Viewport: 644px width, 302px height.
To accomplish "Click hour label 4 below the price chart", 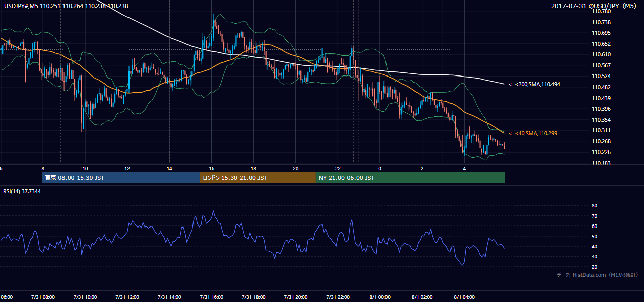I will point(465,168).
